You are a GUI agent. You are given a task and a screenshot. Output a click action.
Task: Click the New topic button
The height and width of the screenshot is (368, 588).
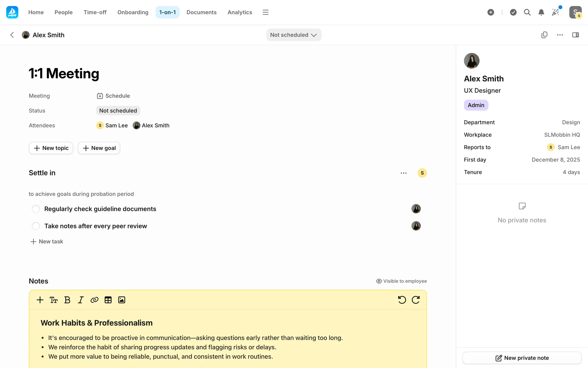(x=51, y=148)
